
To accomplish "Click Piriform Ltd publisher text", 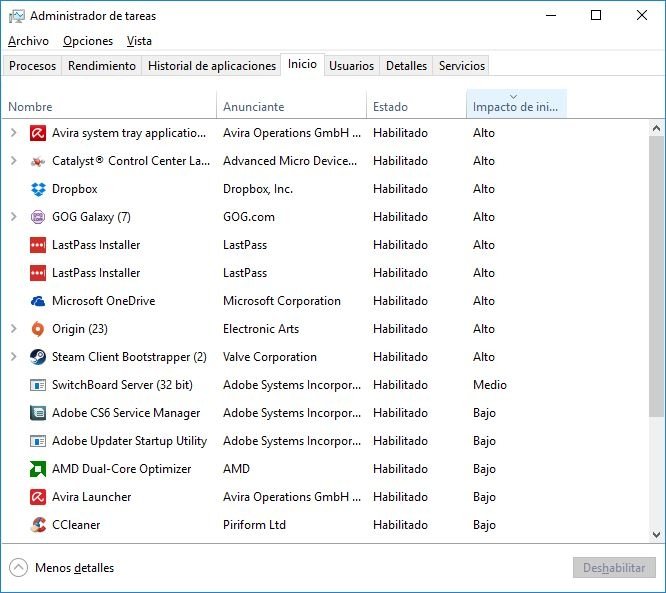I will coord(254,525).
